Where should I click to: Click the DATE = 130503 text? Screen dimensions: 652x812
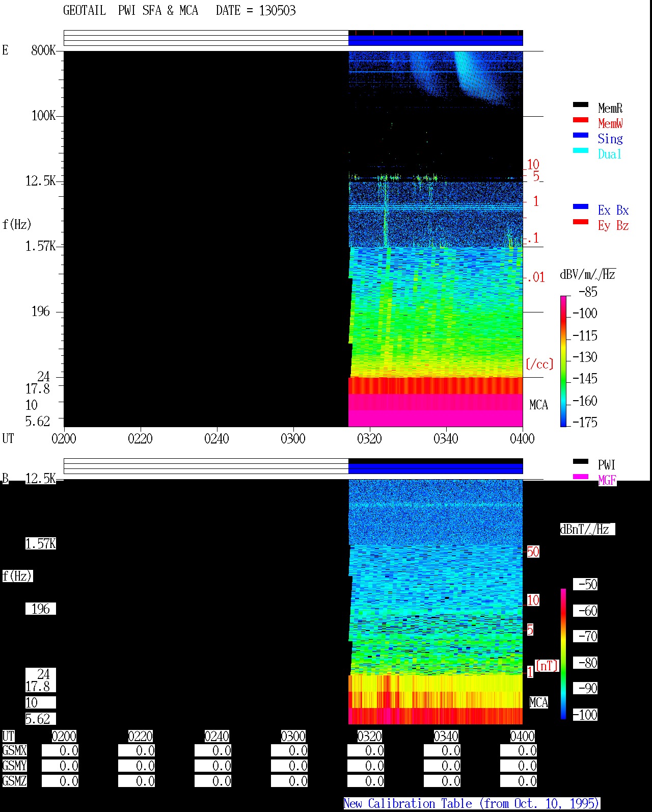point(256,11)
